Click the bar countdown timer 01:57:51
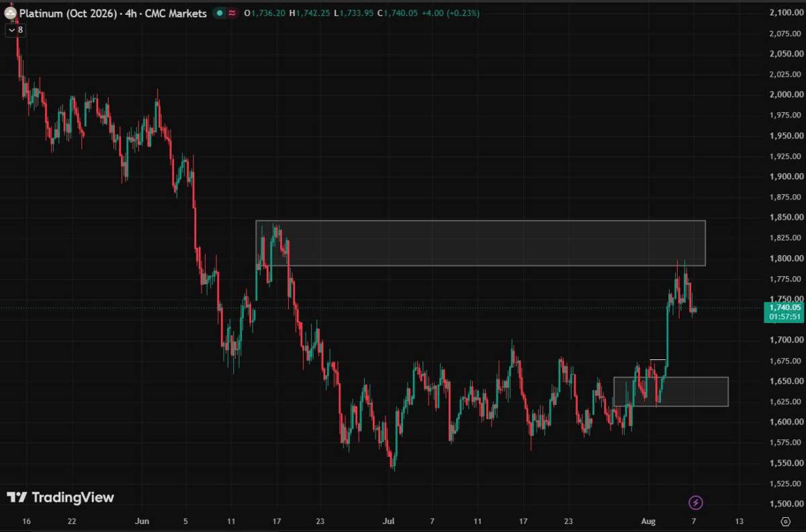Screen dimensions: 806x532 point(784,317)
